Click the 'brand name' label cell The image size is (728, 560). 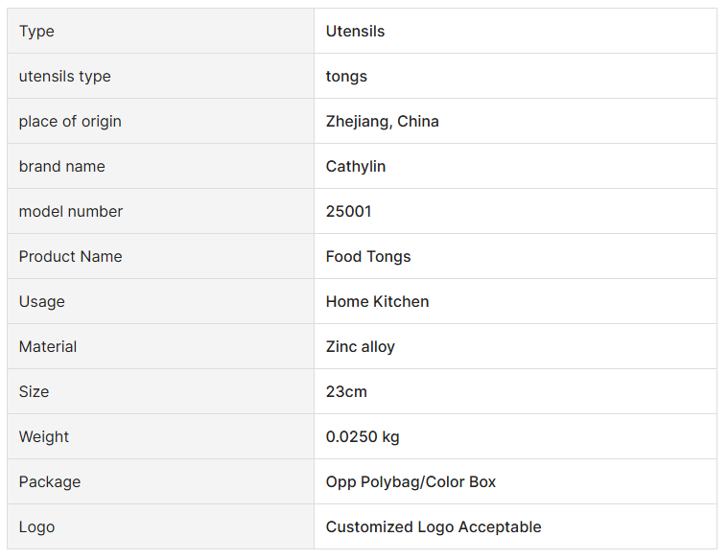(x=61, y=167)
